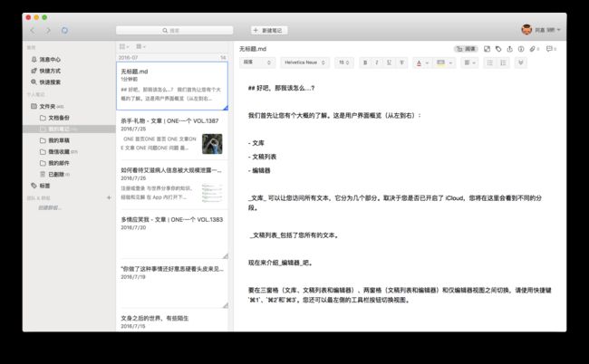Click the attachment paperclip icon

coord(534,49)
